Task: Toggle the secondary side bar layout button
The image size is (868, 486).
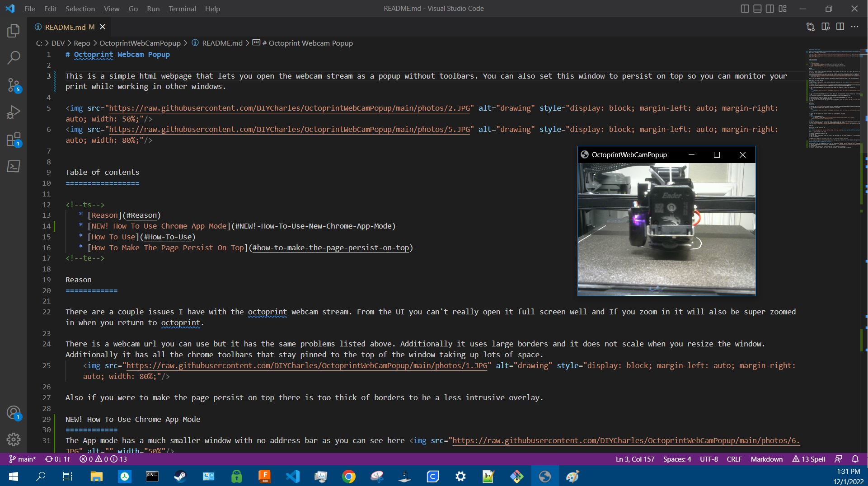Action: (x=770, y=9)
